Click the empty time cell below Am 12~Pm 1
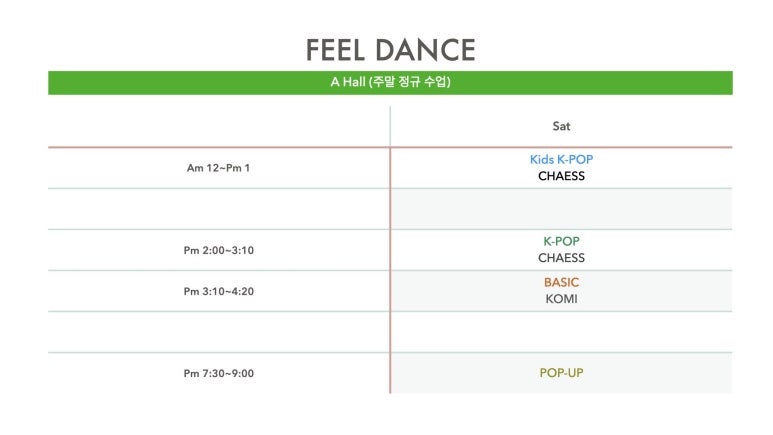773x435 pixels. (218, 209)
